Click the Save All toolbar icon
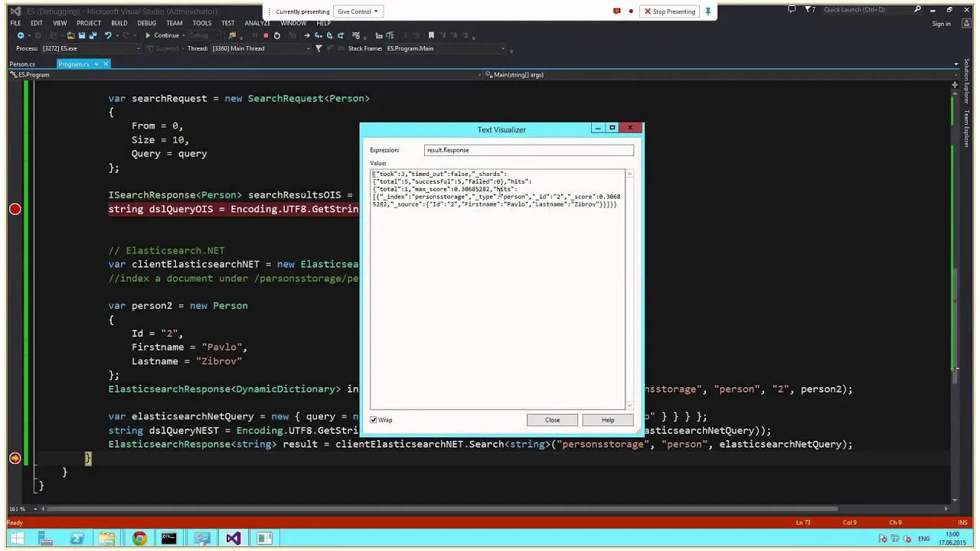This screenshot has height=551, width=980. pos(93,35)
